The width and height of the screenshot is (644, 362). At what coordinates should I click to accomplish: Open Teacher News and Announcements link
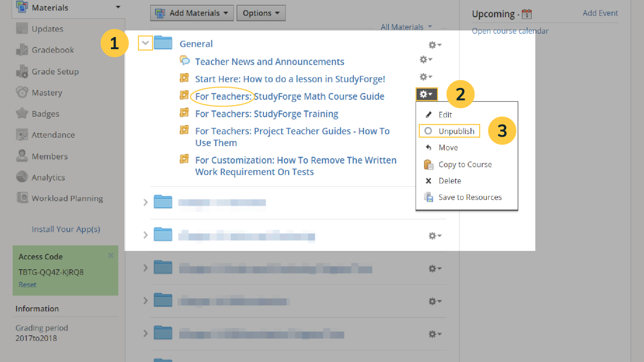pos(270,61)
